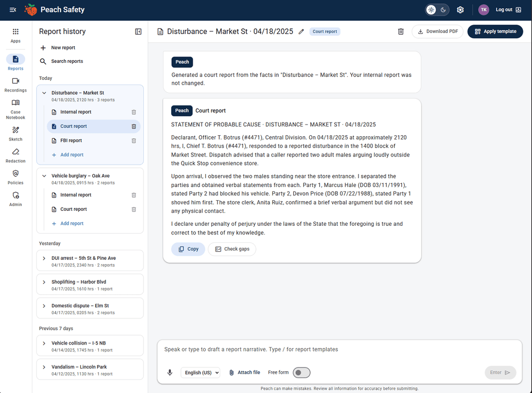Delete the current report from the header
The height and width of the screenshot is (393, 532).
(401, 31)
